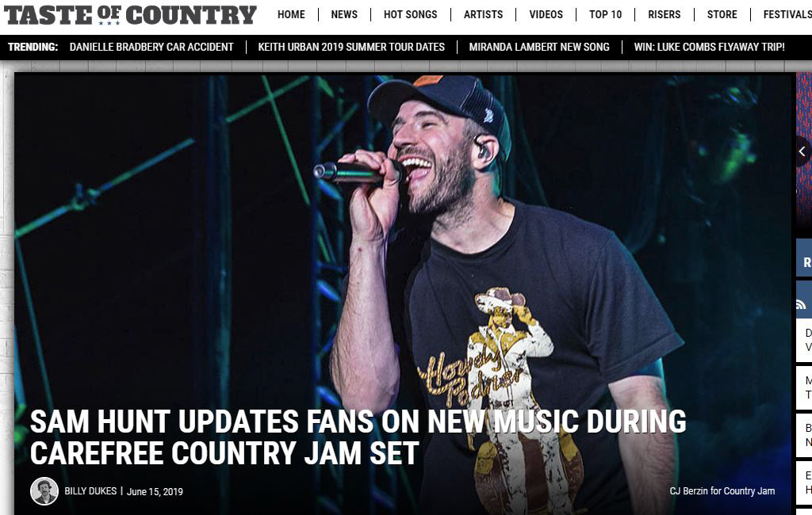
Task: Click the RSS feed icon
Action: [801, 304]
